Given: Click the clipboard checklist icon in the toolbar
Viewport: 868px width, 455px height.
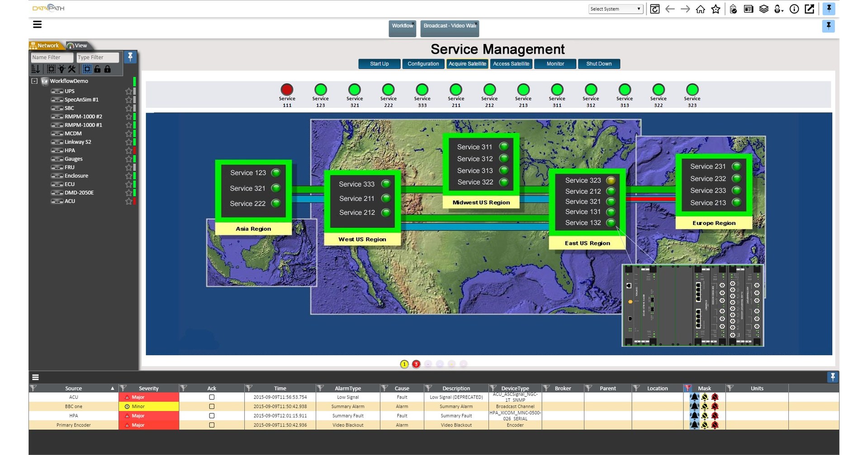Looking at the screenshot, I should point(733,9).
